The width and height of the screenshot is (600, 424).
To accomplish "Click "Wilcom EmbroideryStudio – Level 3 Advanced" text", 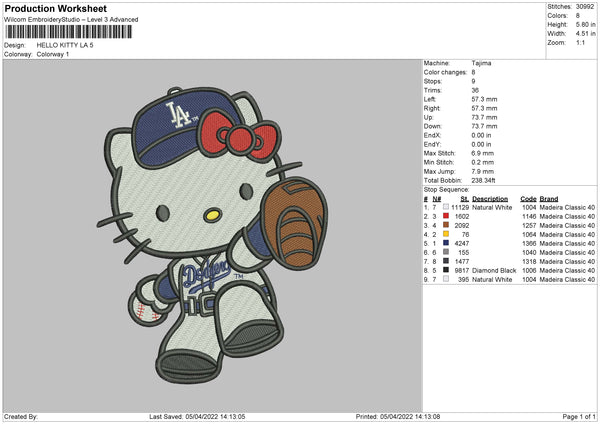I will [x=71, y=20].
